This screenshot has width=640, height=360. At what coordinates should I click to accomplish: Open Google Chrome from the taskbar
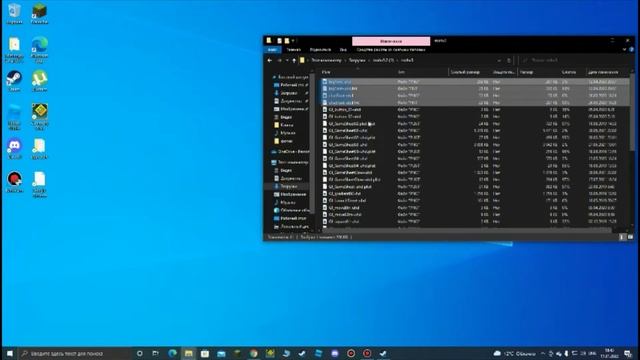coord(253,353)
